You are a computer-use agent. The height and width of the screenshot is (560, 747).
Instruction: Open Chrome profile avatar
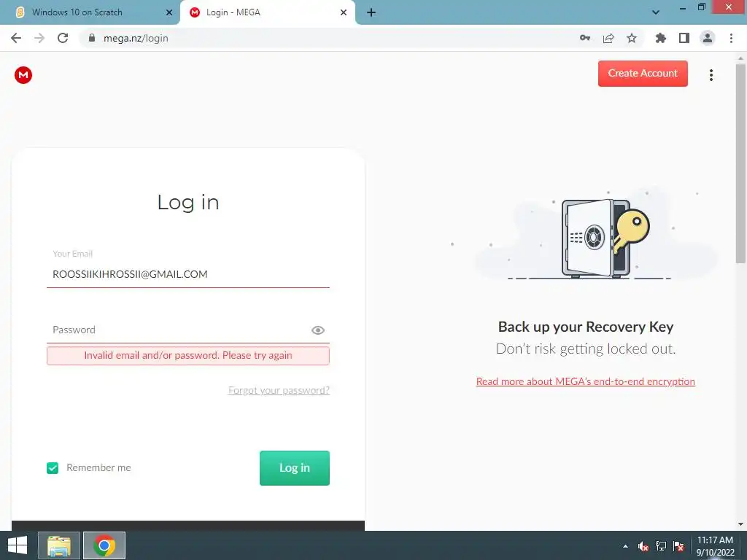(708, 38)
